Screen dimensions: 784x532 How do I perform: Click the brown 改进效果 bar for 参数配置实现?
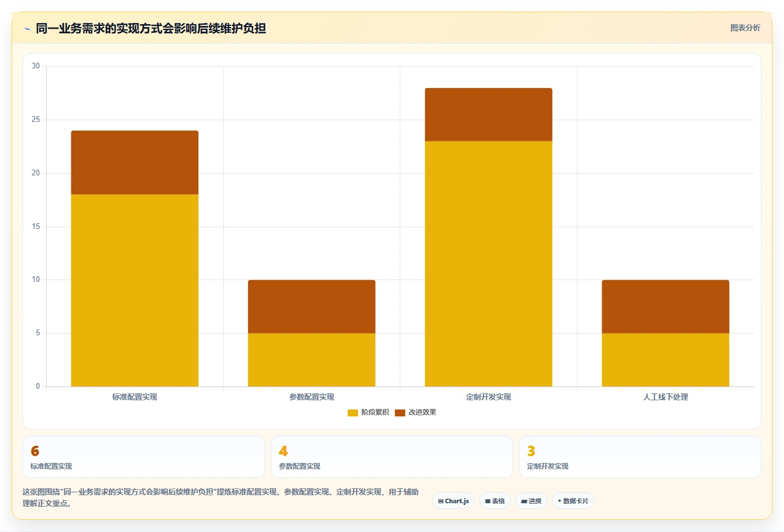click(312, 307)
